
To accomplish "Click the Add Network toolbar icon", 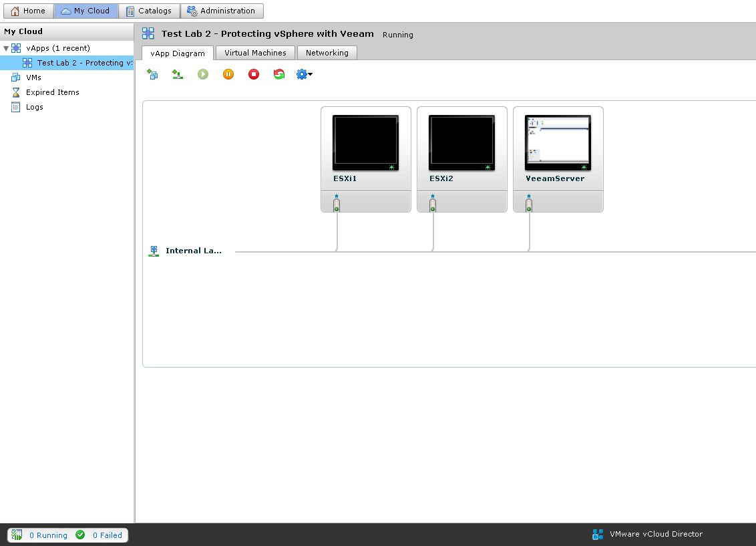I will tap(178, 74).
